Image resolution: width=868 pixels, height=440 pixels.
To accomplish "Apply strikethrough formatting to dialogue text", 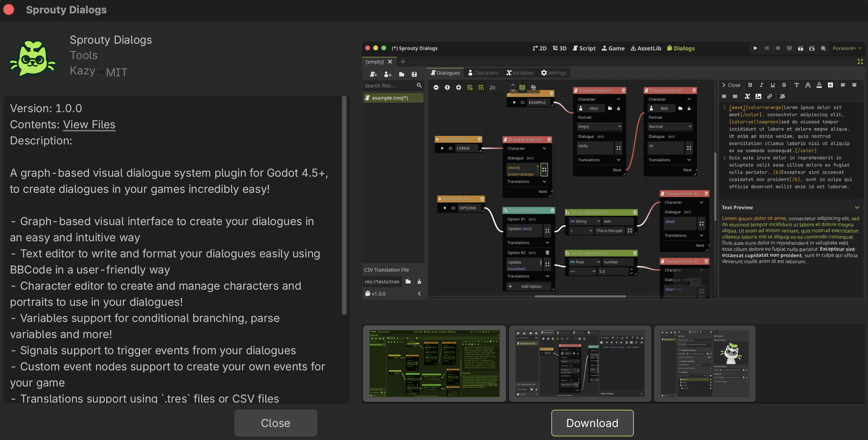I will (x=784, y=85).
